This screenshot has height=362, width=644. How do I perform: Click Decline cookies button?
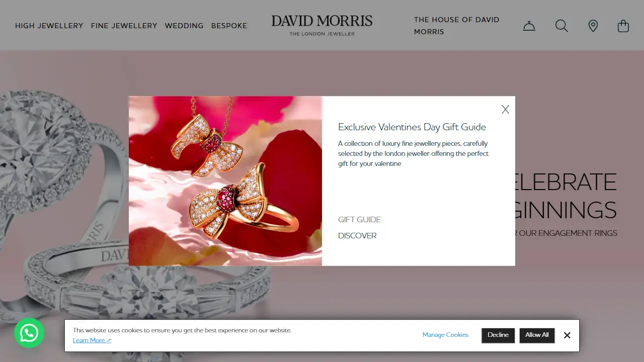tap(498, 335)
